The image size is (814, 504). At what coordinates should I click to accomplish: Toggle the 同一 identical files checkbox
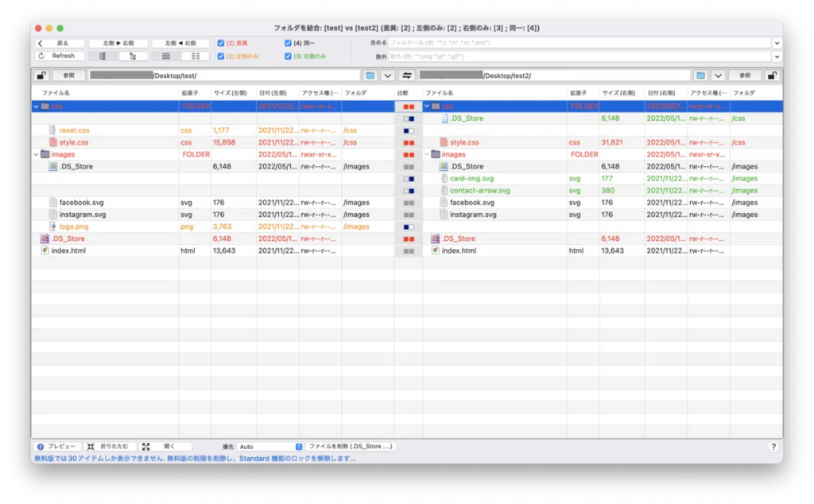(x=288, y=43)
